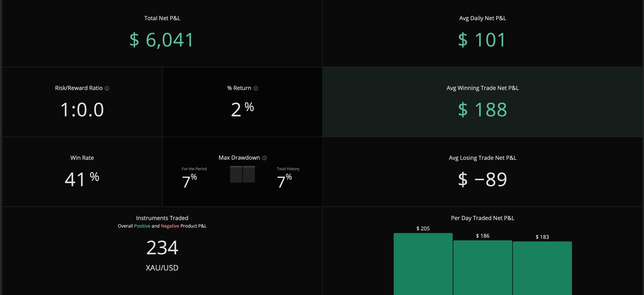Click the Avg Winning Trade Net P&L heading

tap(482, 88)
